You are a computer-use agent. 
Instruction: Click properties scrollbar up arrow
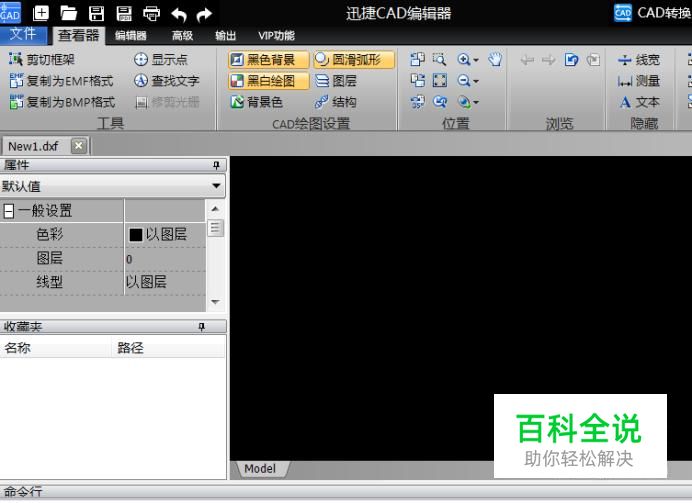pyautogui.click(x=215, y=209)
